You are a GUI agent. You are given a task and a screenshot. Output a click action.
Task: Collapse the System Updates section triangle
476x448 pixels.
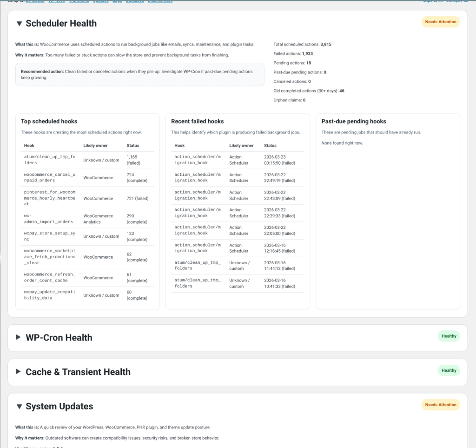point(19,406)
